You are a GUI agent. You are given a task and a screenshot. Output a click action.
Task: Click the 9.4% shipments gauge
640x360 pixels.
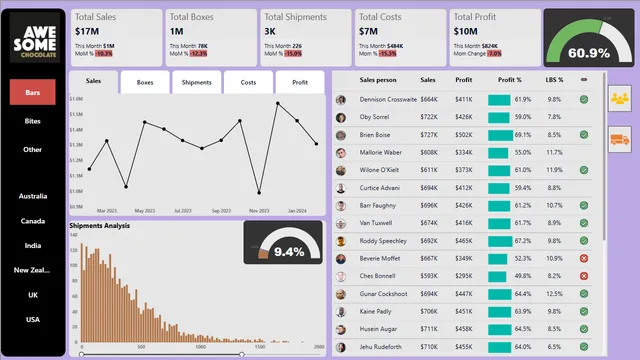tap(283, 242)
